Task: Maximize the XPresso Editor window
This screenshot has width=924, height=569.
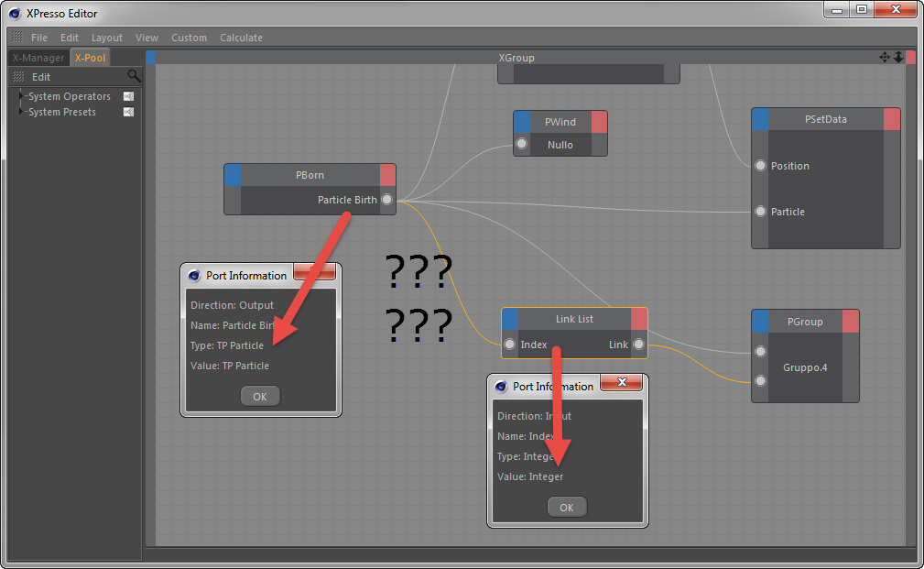Action: click(862, 9)
